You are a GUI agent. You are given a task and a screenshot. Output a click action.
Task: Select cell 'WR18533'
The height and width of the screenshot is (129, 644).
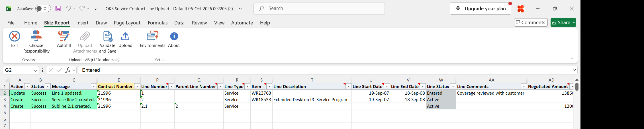click(x=261, y=100)
